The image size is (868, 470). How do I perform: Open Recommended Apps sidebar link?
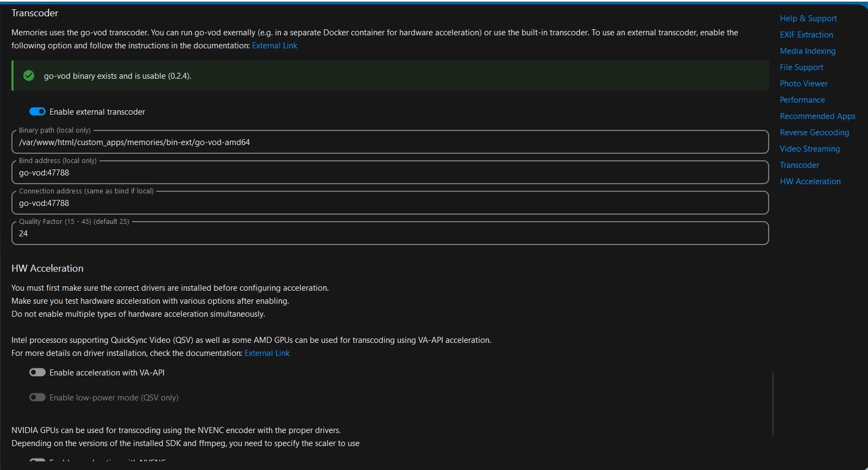click(817, 116)
